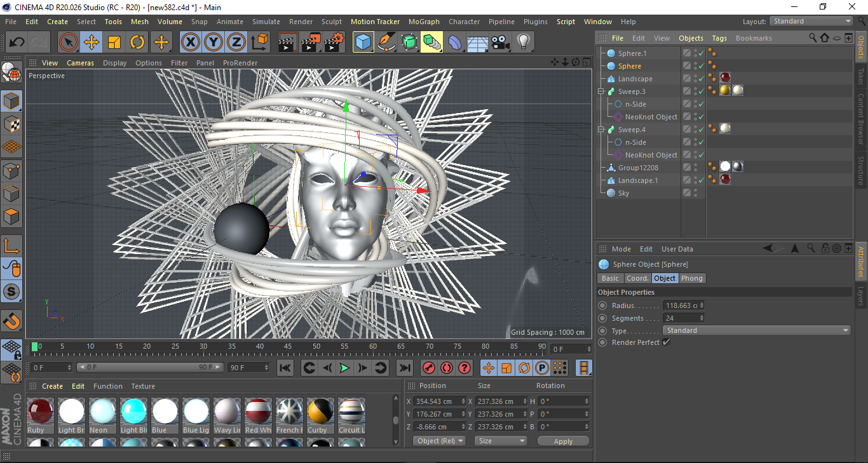Open the Type dropdown Standard
Viewport: 868px width, 463px height.
(756, 330)
